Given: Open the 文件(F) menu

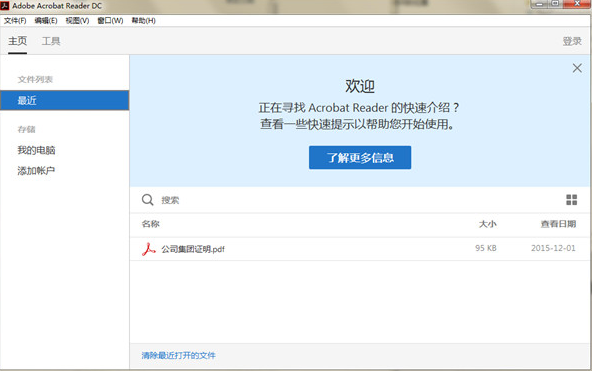Looking at the screenshot, I should point(15,20).
